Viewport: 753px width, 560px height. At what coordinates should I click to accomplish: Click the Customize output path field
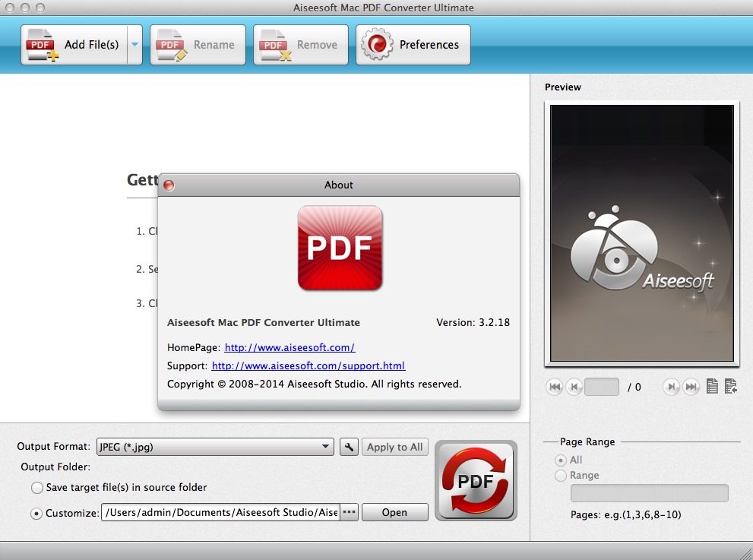click(x=221, y=512)
